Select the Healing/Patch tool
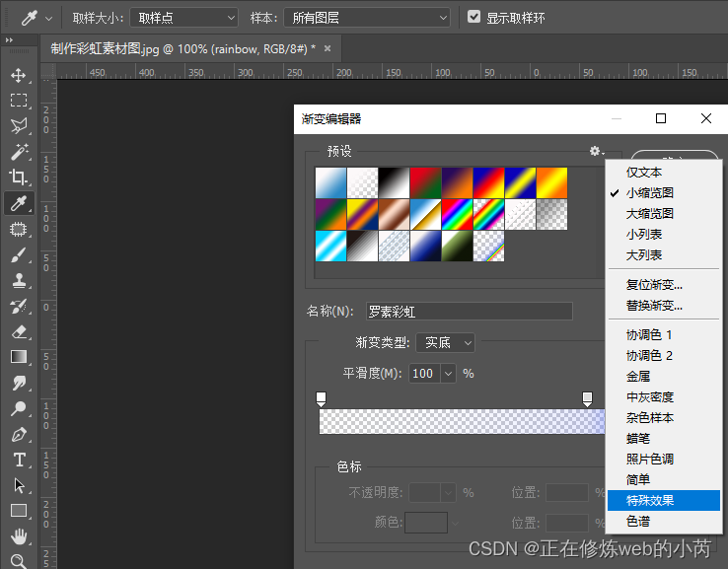 [x=19, y=229]
